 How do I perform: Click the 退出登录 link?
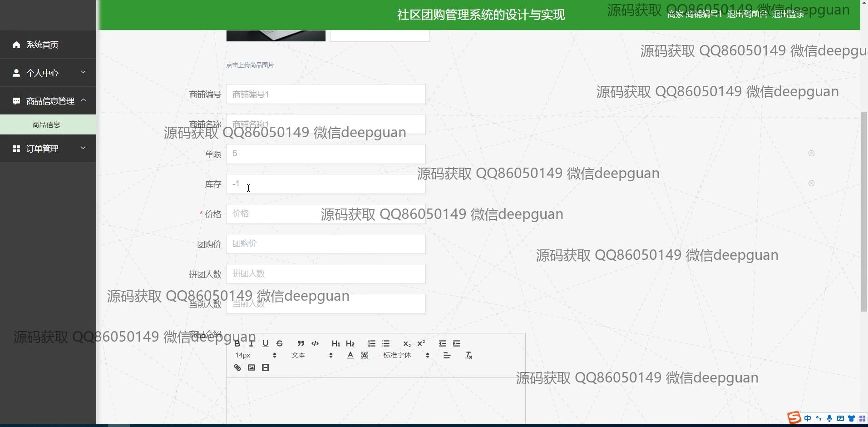pos(788,14)
